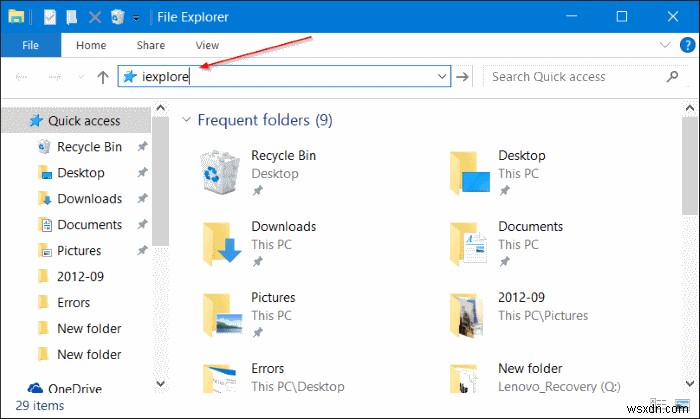Screen dimensions: 700x419
Task: Select the 2012-09 folder thumbnail in Frequent folders
Action: 467,315
